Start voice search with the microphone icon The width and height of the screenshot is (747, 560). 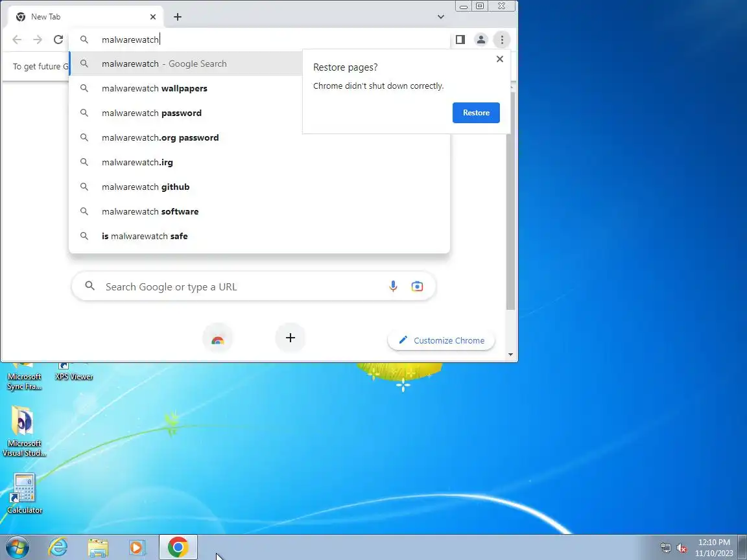[393, 286]
